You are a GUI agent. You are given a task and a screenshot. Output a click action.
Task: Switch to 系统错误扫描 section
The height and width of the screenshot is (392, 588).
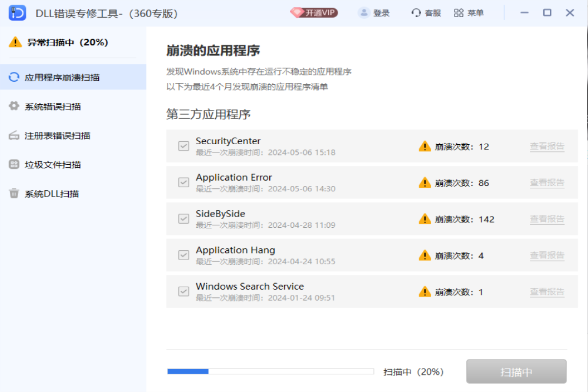tap(53, 106)
